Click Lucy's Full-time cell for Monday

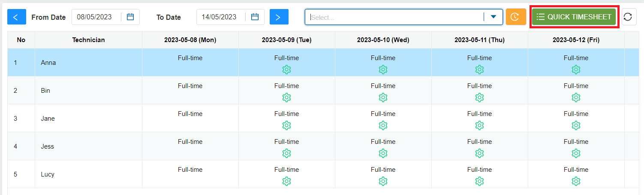tap(190, 174)
